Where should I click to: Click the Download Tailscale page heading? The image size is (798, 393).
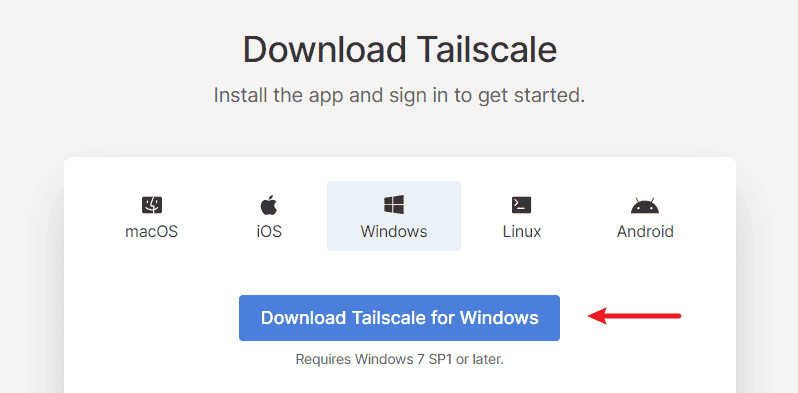[400, 50]
